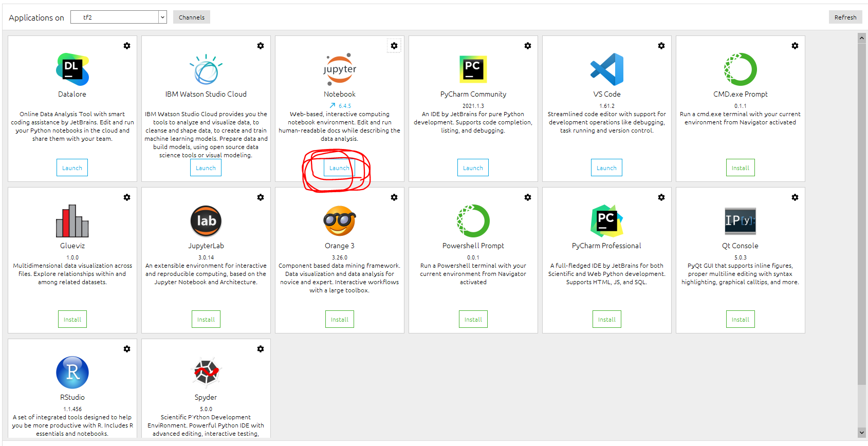Viewport: 868px width, 446px height.
Task: Click RStudio version 1.1.456 text
Action: [72, 409]
